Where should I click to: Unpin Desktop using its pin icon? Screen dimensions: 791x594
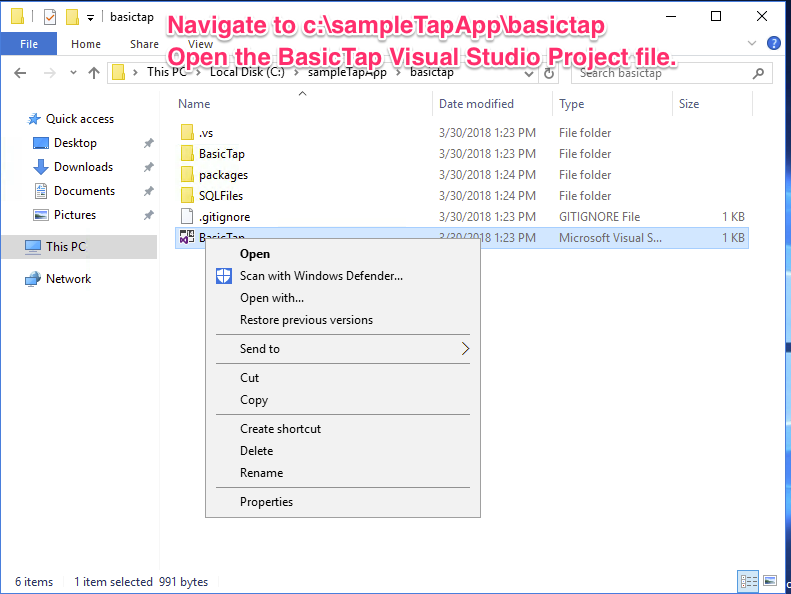[x=148, y=143]
